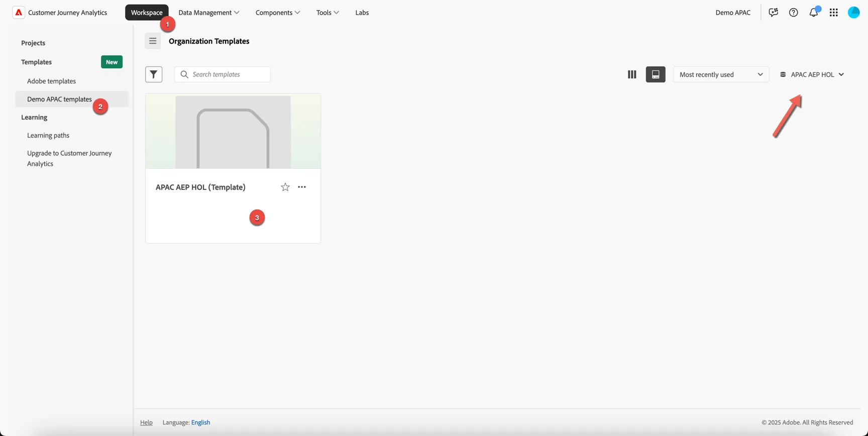Open Adobe templates
The image size is (868, 436).
pyautogui.click(x=51, y=81)
